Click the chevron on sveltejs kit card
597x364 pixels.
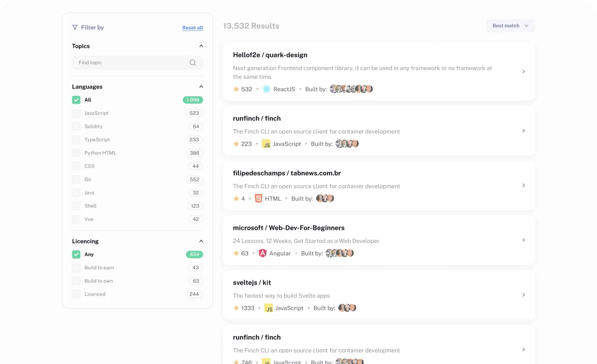[523, 295]
